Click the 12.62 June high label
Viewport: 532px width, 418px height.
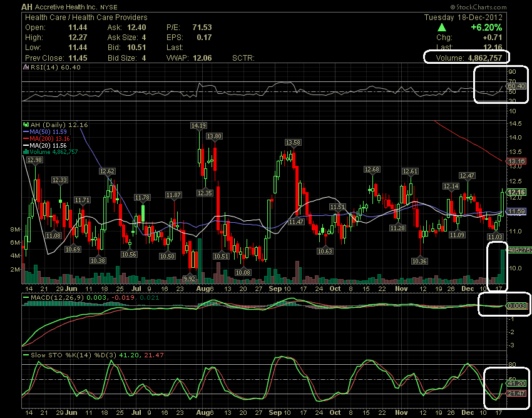point(107,171)
